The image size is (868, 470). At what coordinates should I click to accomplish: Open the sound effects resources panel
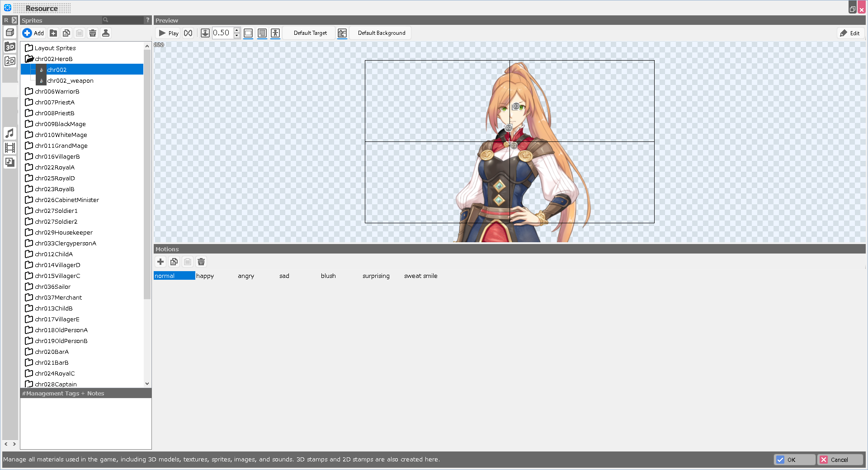[9, 162]
